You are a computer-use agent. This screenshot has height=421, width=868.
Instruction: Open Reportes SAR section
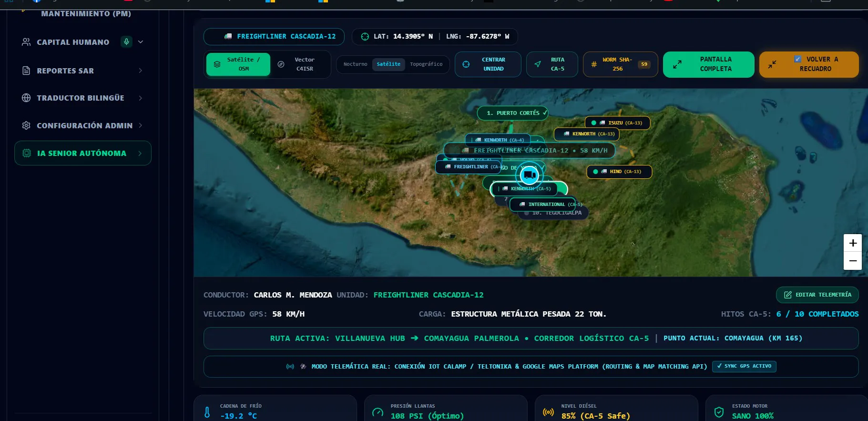tap(83, 71)
